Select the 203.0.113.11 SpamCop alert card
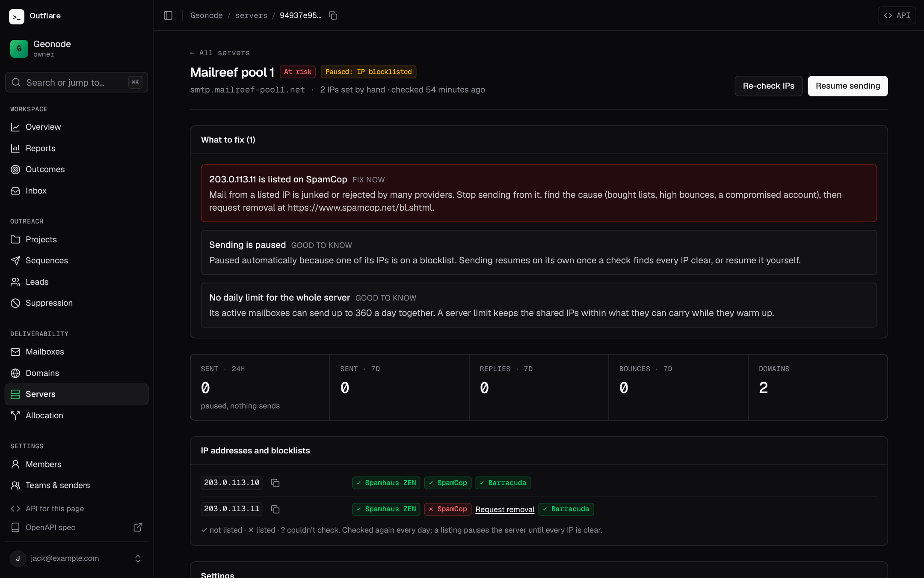Viewport: 924px width, 578px height. [x=539, y=194]
